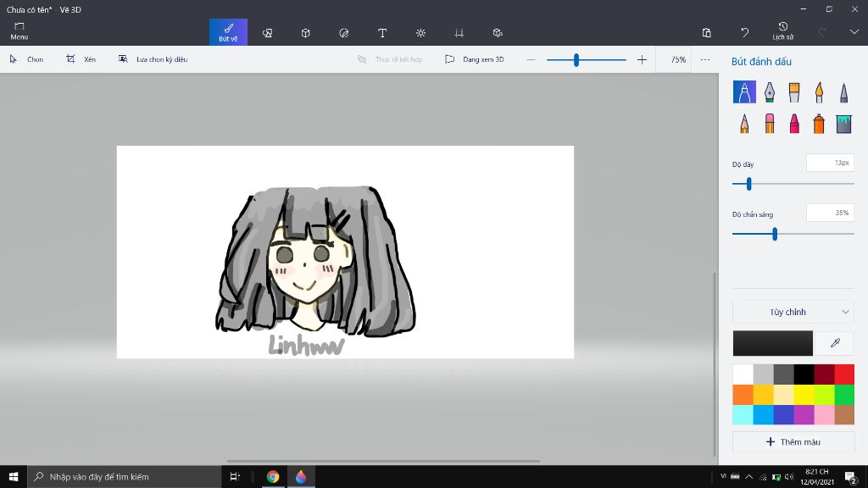Pick the light gray color swatch
Viewport: 868px width, 488px height.
(x=764, y=374)
